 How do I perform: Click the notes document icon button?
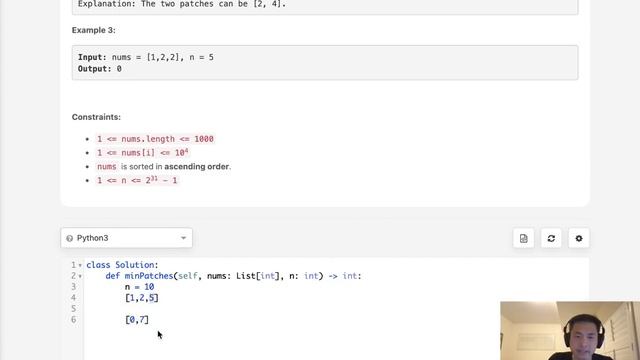click(x=524, y=238)
